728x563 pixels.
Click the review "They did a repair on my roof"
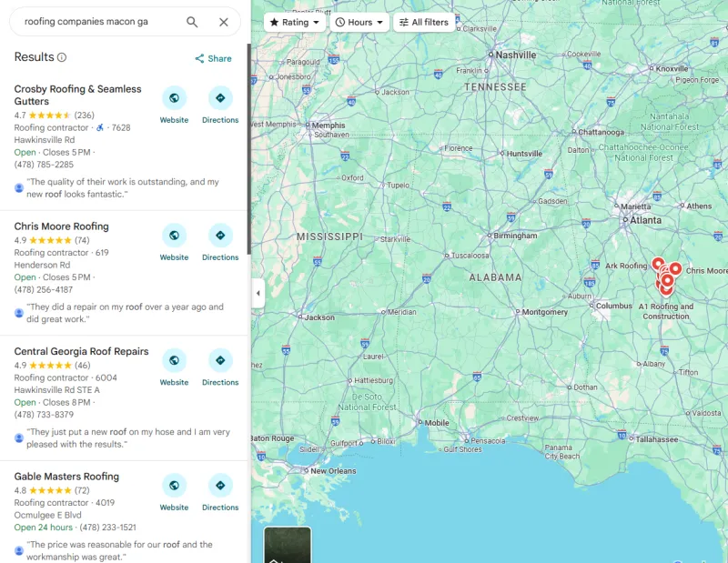(125, 313)
